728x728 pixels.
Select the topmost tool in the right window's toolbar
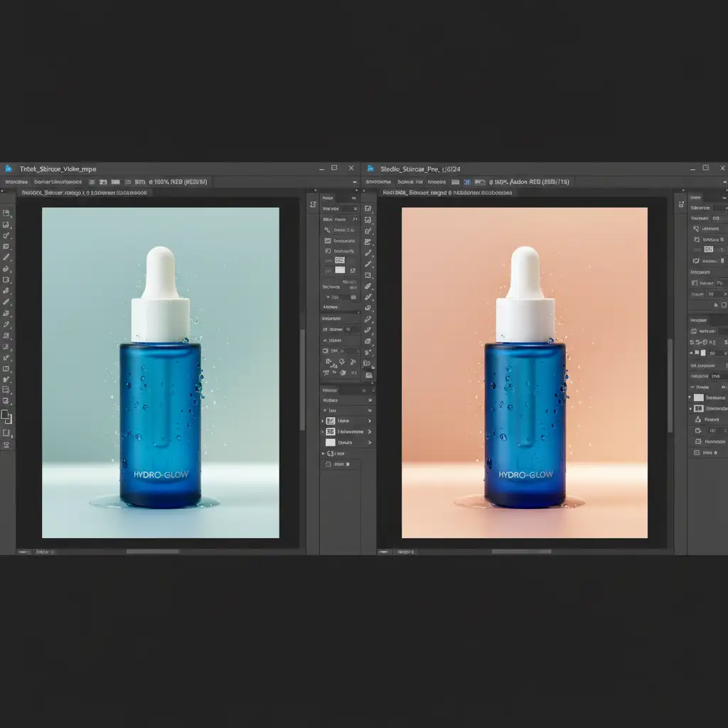point(368,209)
